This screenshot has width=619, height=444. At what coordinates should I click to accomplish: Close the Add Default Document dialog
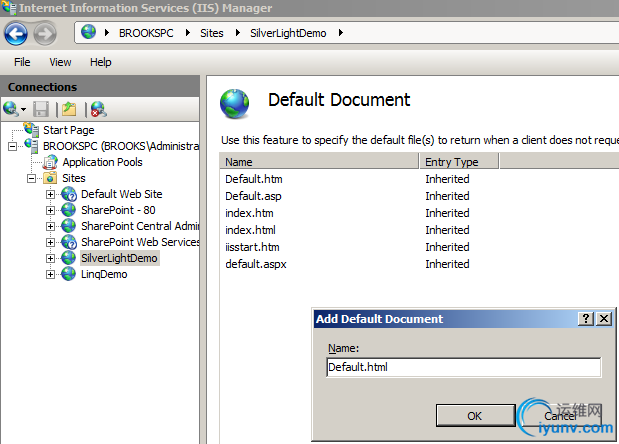point(604,318)
